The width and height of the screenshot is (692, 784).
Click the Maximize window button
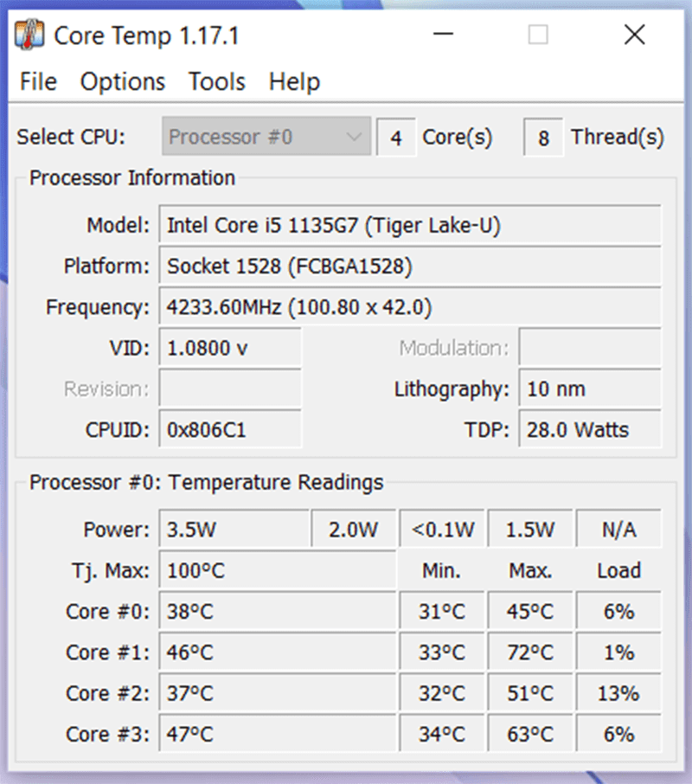point(538,35)
